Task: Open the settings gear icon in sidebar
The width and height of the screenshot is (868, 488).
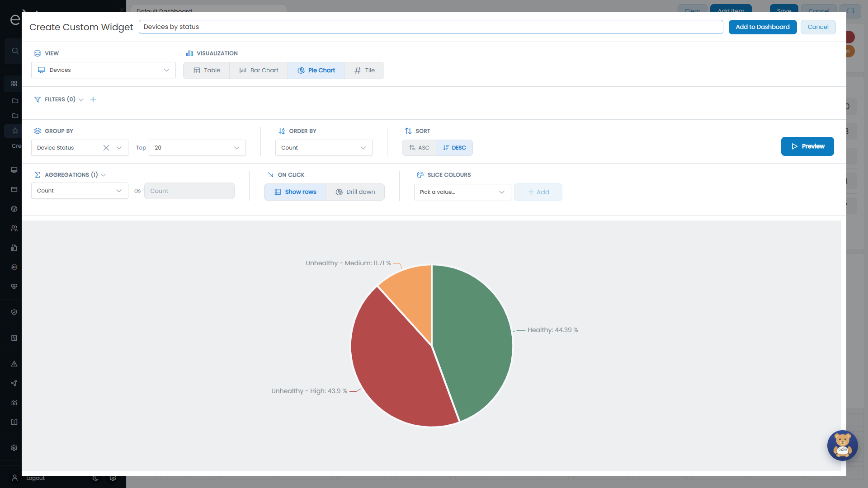Action: pos(14,448)
